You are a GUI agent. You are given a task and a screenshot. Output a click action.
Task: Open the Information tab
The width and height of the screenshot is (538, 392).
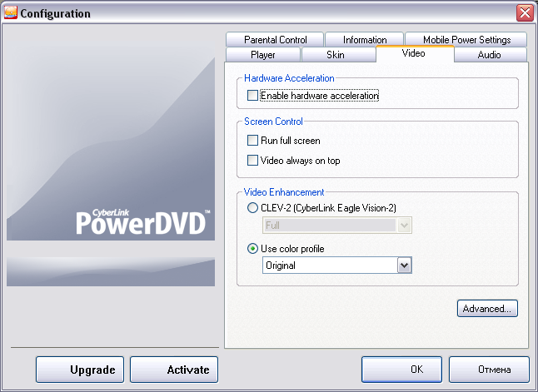coord(365,39)
